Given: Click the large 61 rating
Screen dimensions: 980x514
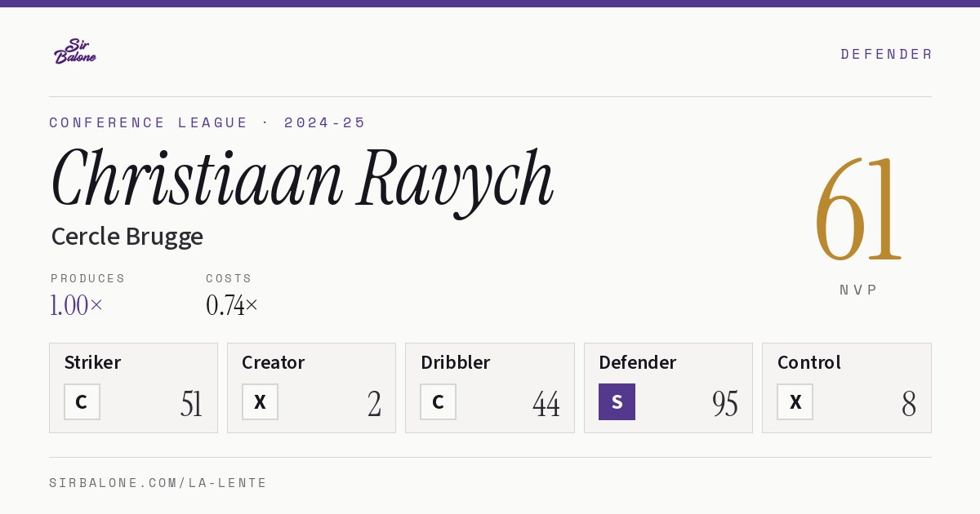Looking at the screenshot, I should (858, 210).
